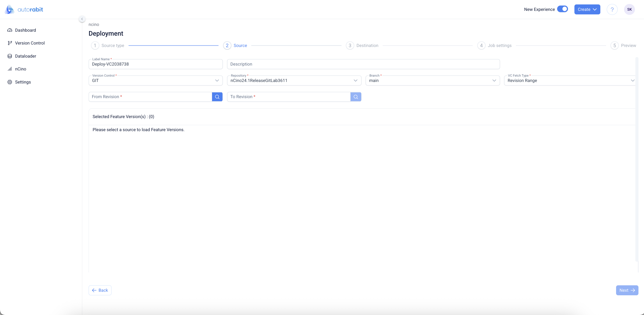Open the help question mark icon
The height and width of the screenshot is (315, 644).
[612, 10]
